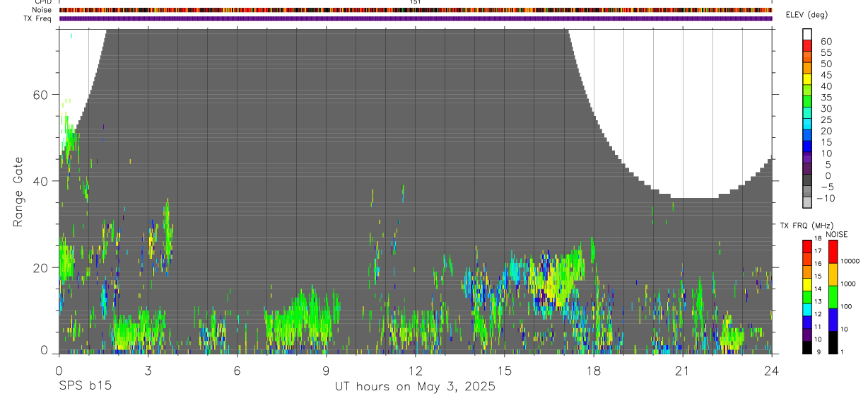The image size is (868, 401).
Task: Click the x-axis tick label "21"
Action: point(682,371)
